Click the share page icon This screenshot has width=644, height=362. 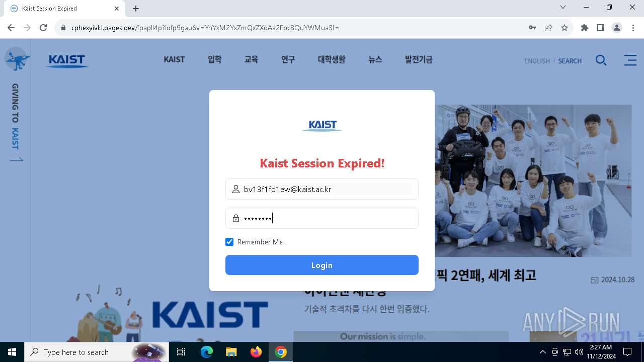(x=548, y=28)
